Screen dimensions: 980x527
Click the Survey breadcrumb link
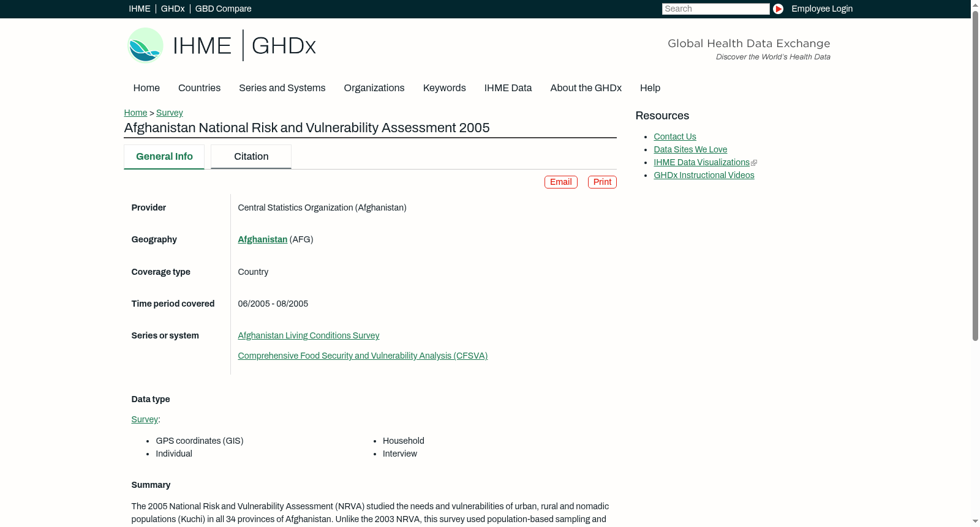[170, 113]
